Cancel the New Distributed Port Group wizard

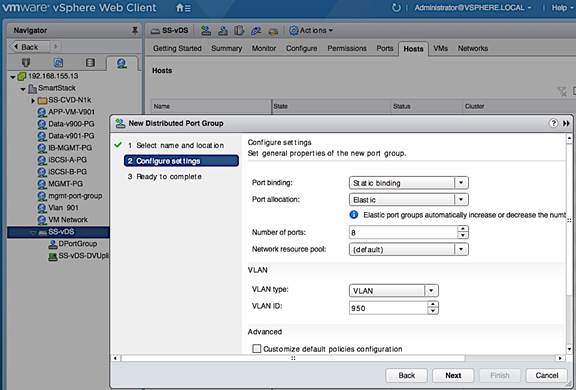point(547,375)
